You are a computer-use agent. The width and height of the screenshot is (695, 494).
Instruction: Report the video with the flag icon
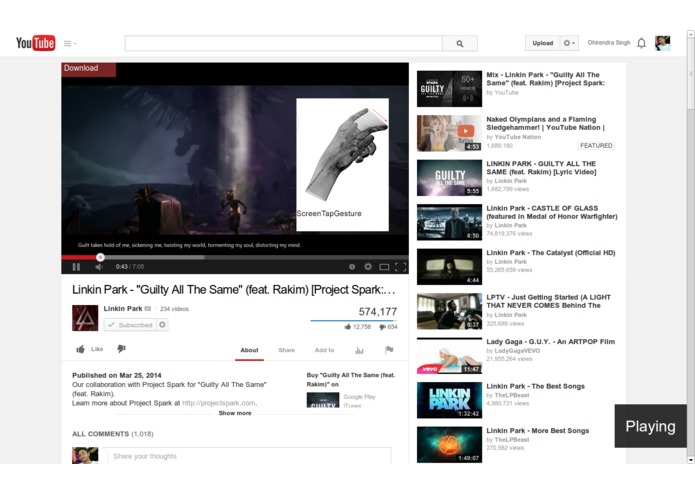point(389,350)
